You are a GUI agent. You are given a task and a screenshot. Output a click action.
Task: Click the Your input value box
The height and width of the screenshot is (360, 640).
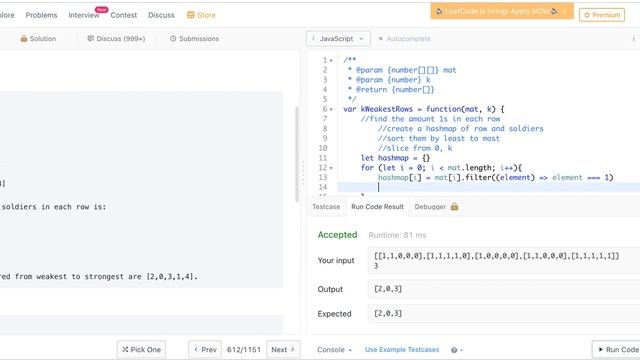coord(504,260)
